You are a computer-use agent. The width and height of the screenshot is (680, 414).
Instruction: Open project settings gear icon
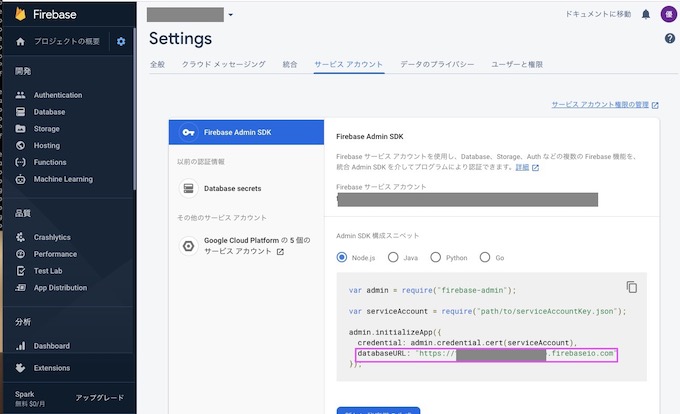[x=121, y=42]
